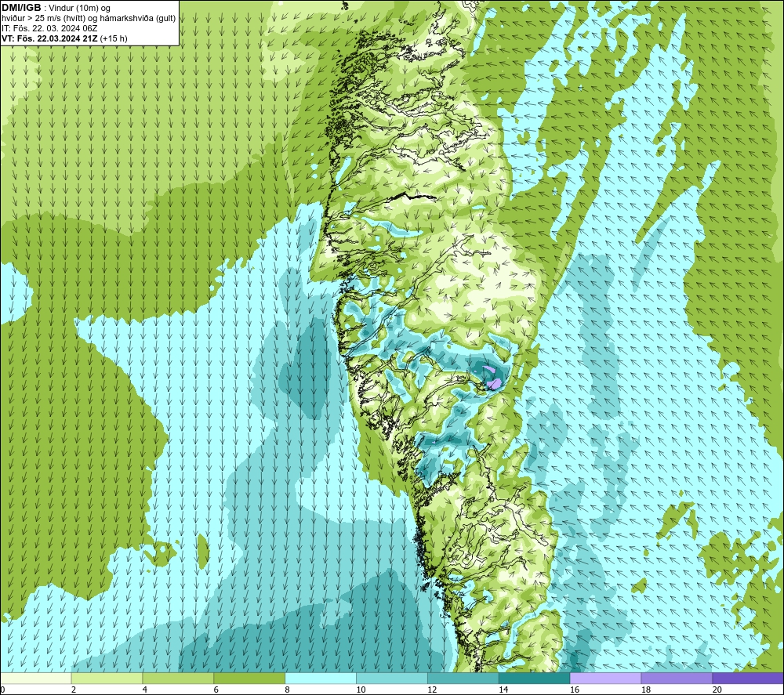The width and height of the screenshot is (784, 695).
Task: Click the "VT: Fös. 22.03.2024 21Z (+15 h)" line
Action: (64, 38)
